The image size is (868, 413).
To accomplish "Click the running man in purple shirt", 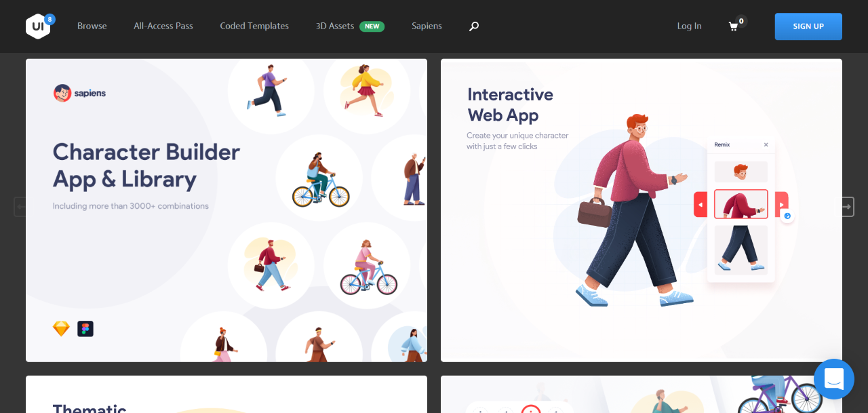I will coord(269,90).
